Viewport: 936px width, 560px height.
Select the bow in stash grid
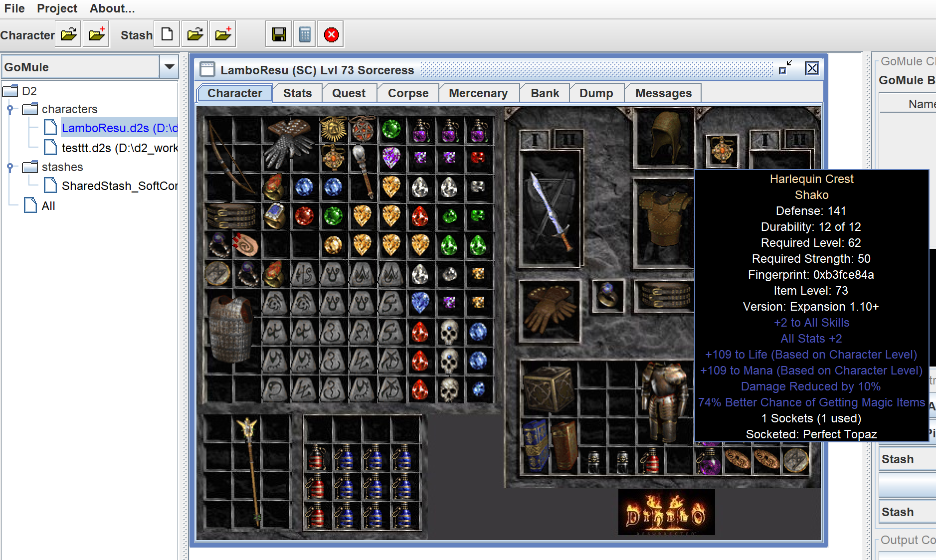click(232, 159)
